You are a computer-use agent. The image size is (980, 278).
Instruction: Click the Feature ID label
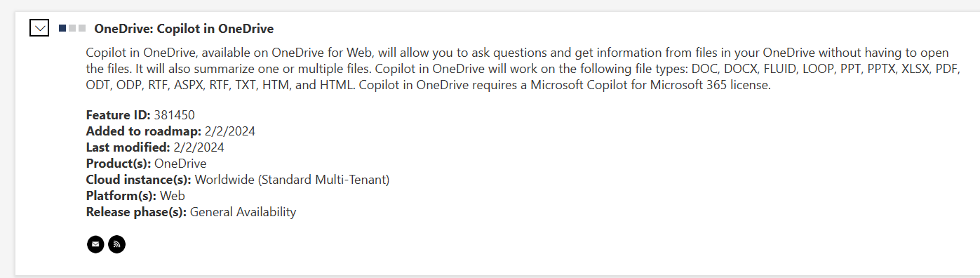[119, 115]
